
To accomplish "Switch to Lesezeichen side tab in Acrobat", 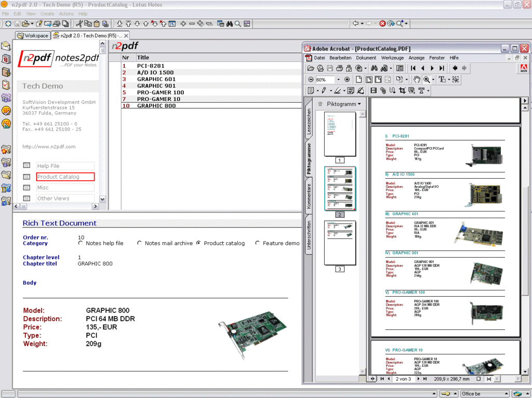I will pos(309,121).
